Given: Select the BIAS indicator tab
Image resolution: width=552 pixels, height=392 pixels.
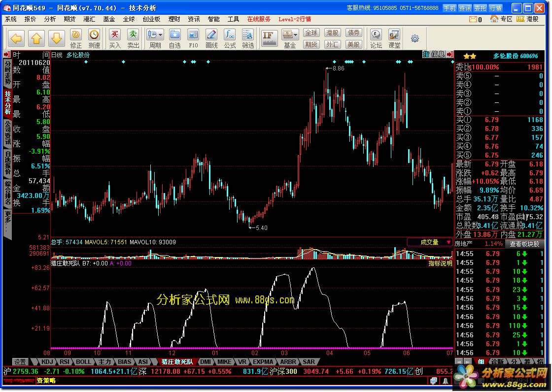Looking at the screenshot, I should [124, 362].
